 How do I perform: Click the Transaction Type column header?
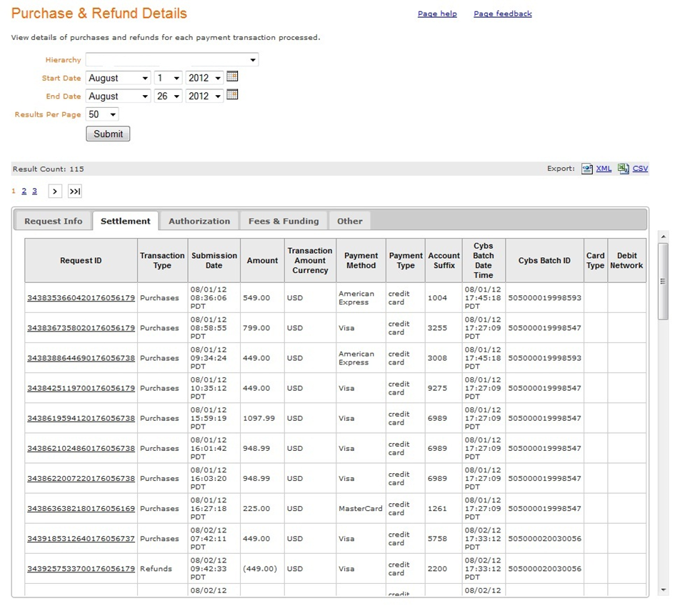pos(162,261)
